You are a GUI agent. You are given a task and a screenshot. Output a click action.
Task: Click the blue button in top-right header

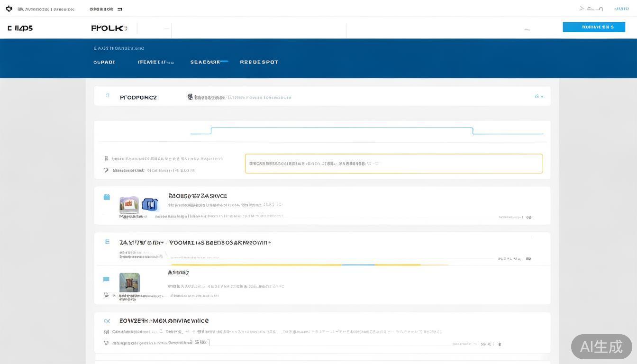click(x=593, y=27)
